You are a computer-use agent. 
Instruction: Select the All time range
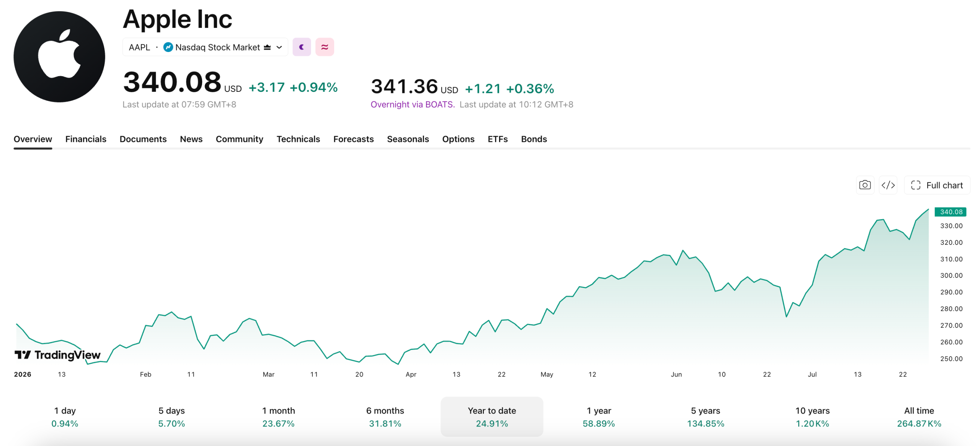919,417
